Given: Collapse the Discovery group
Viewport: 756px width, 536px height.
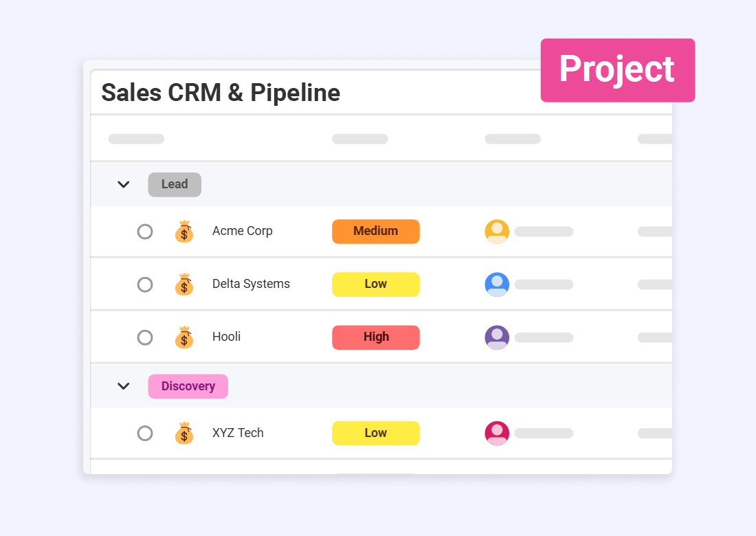Looking at the screenshot, I should [123, 386].
